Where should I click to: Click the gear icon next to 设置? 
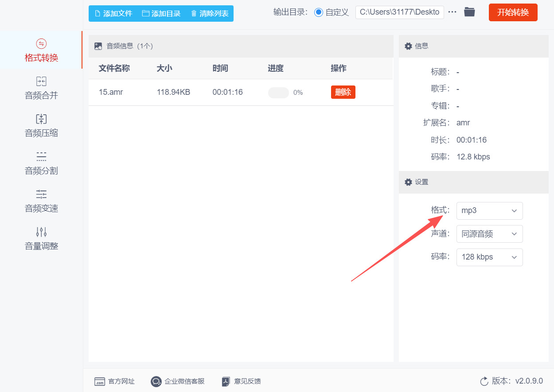[409, 182]
